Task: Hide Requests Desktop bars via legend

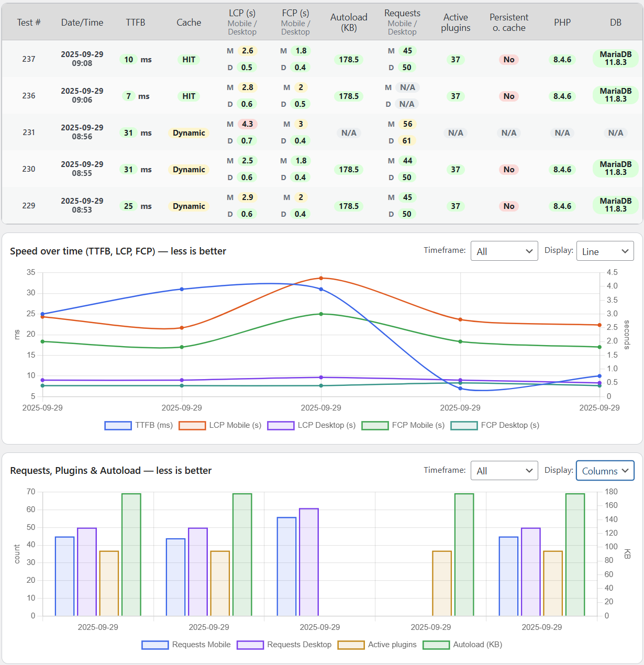Action: click(284, 645)
